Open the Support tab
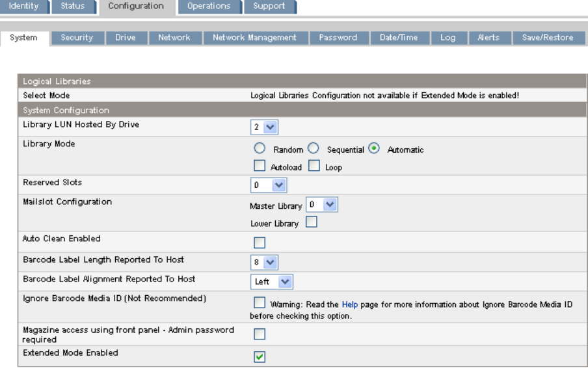 [x=269, y=6]
